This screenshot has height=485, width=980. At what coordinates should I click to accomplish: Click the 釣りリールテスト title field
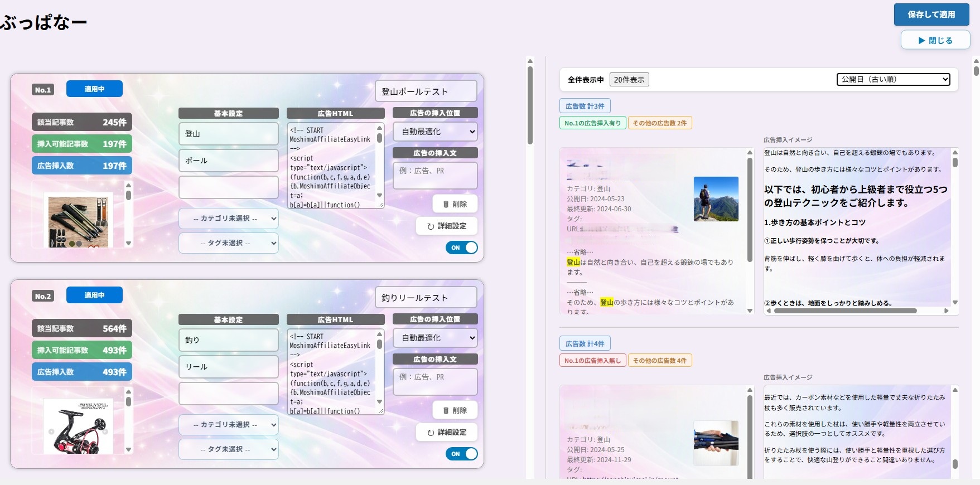(426, 298)
